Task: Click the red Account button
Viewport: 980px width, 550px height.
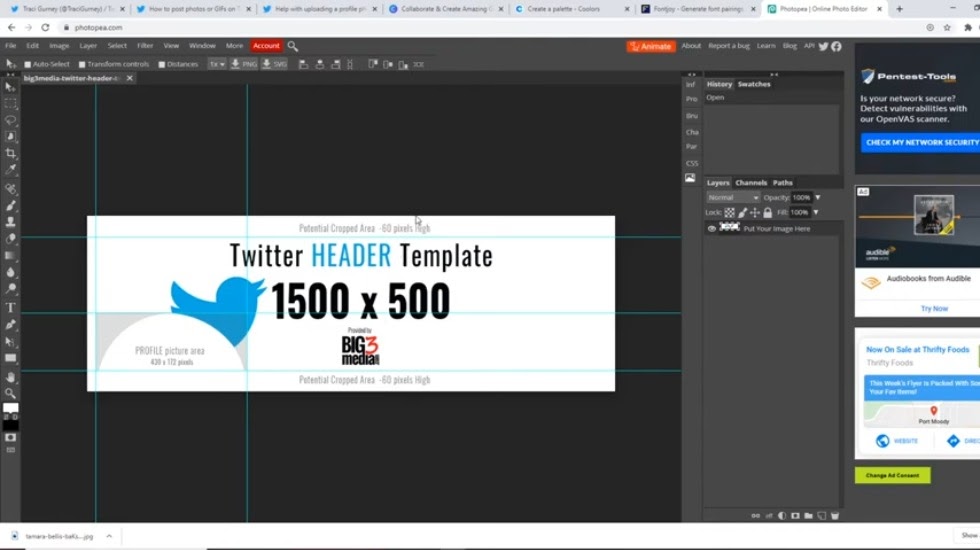Action: 266,46
